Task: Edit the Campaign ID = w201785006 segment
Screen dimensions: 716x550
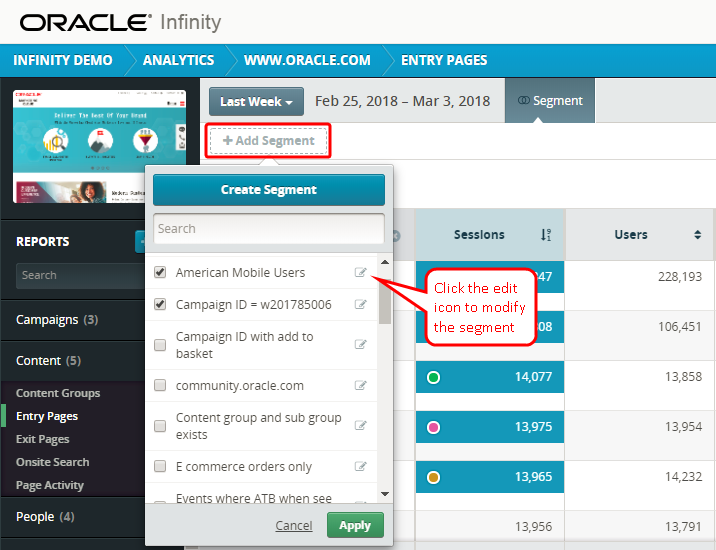Action: [x=360, y=304]
